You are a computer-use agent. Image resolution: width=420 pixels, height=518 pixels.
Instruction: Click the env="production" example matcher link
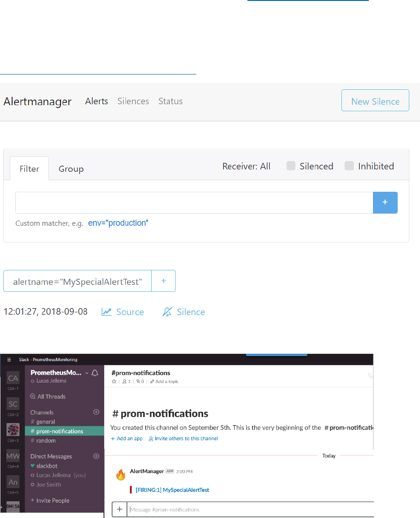click(x=118, y=223)
